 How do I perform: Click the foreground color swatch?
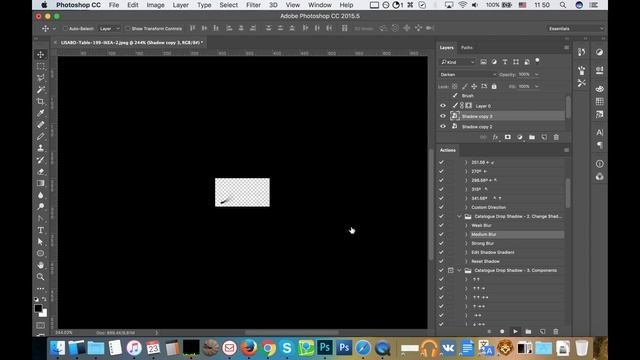click(x=38, y=308)
